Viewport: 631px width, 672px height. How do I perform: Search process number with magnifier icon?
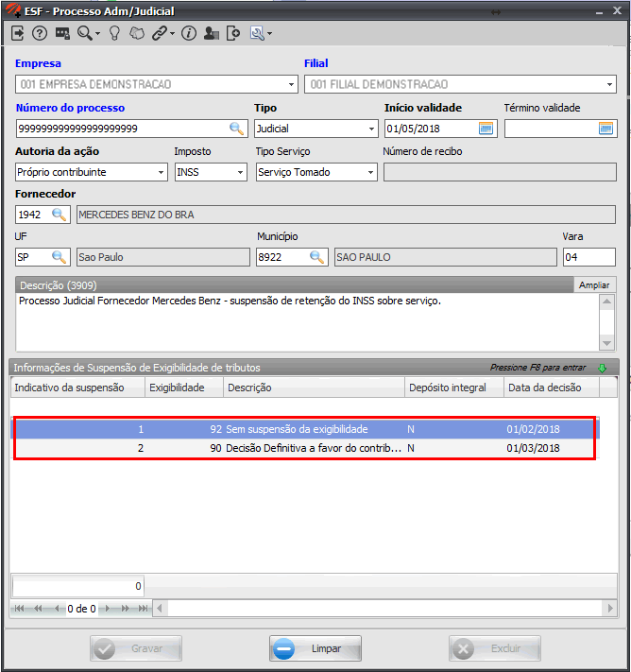[x=236, y=129]
